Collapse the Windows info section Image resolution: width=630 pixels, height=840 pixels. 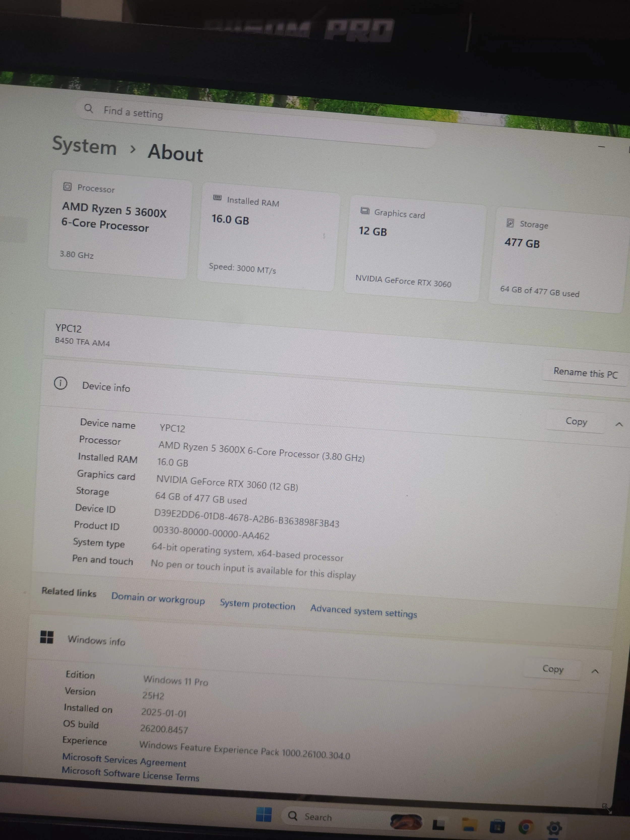coord(595,671)
